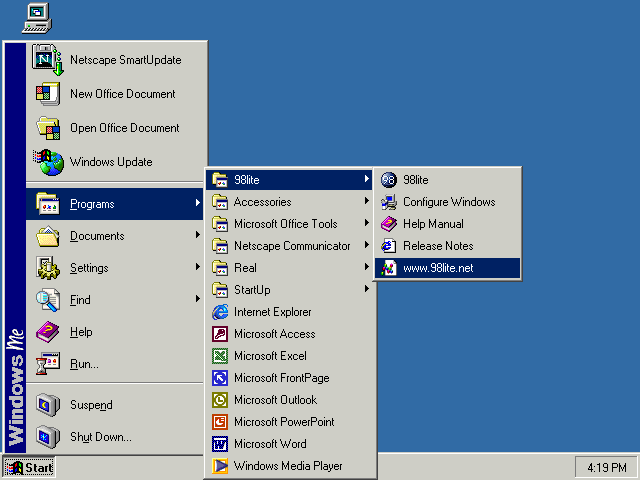Click the "Help Manual" label
The height and width of the screenshot is (480, 640).
click(433, 224)
